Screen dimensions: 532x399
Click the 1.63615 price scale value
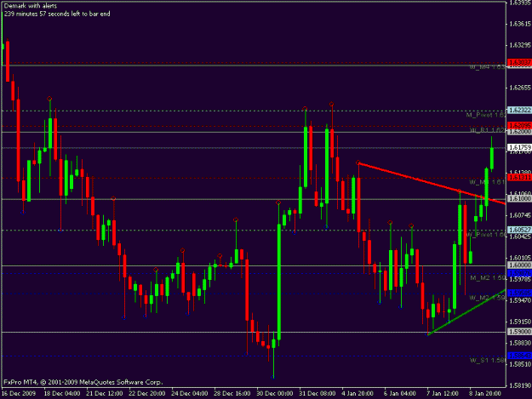520,24
